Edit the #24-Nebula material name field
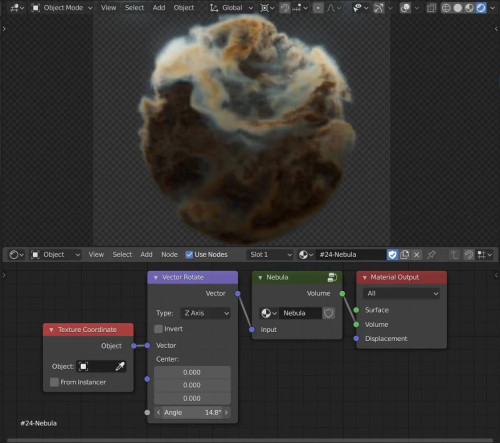500x443 pixels. (x=351, y=255)
